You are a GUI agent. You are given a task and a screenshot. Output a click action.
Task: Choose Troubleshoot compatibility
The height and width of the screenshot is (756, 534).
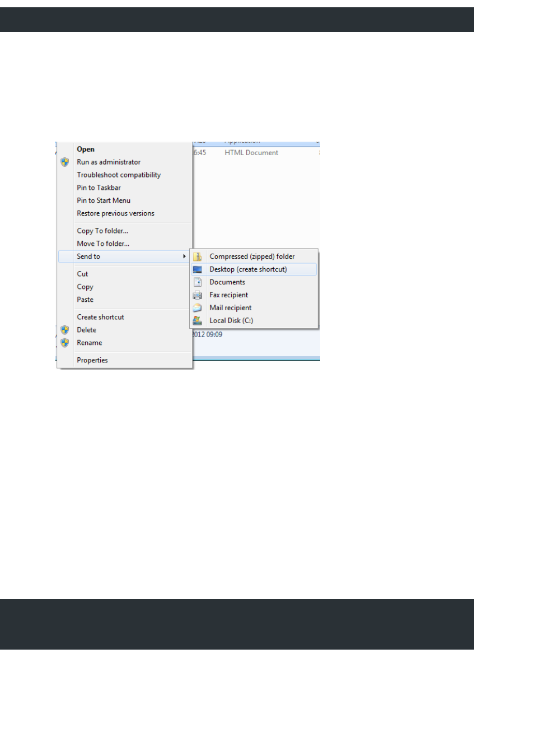(125, 175)
